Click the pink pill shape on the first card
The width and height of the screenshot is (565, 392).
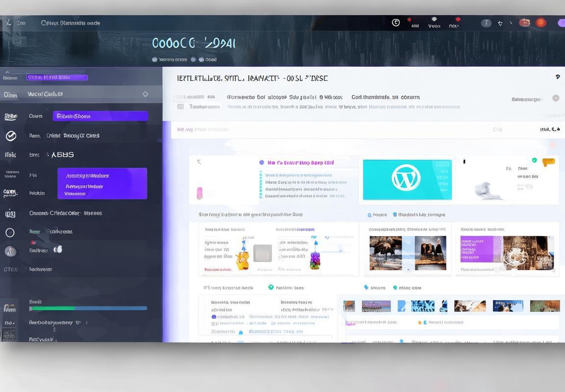(199, 193)
